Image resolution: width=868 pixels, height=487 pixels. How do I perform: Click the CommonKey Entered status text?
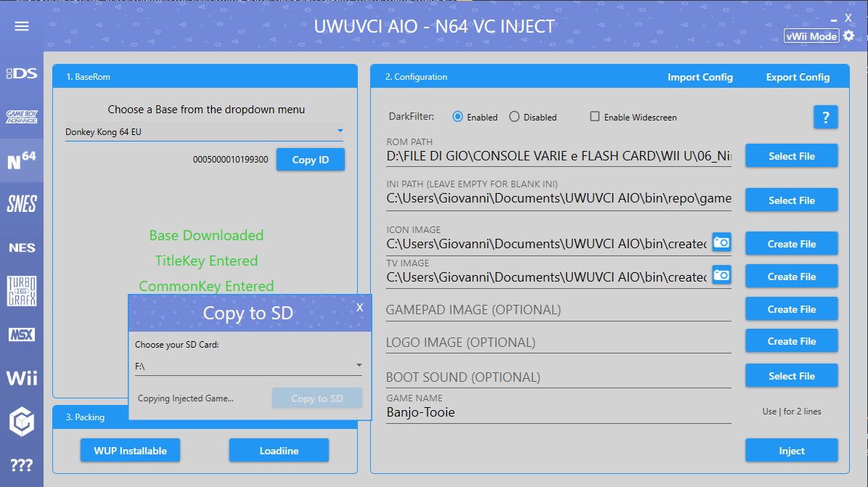click(x=207, y=286)
